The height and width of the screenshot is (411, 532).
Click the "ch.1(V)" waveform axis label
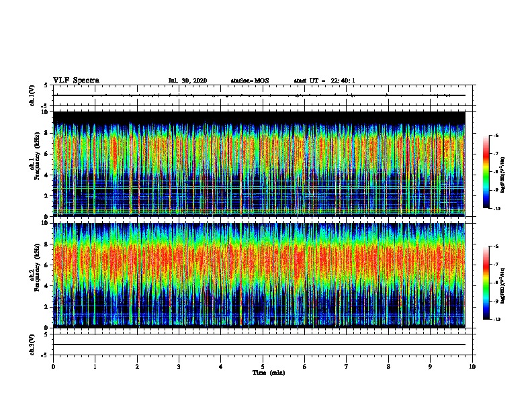[x=32, y=95]
